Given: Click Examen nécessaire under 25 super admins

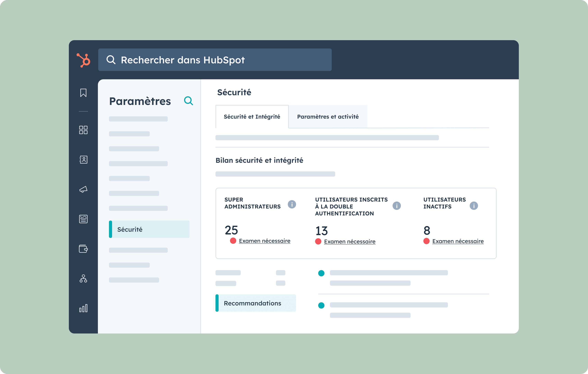Looking at the screenshot, I should tap(264, 241).
